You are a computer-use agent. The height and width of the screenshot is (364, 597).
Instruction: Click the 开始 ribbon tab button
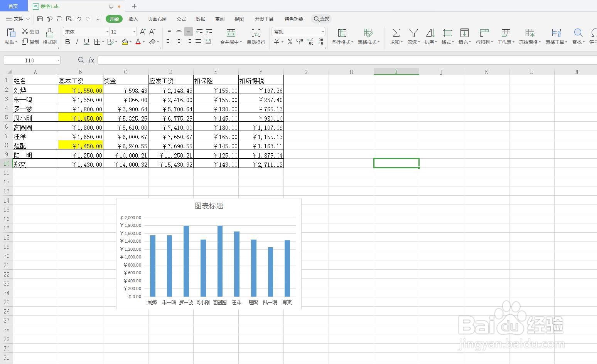[114, 19]
